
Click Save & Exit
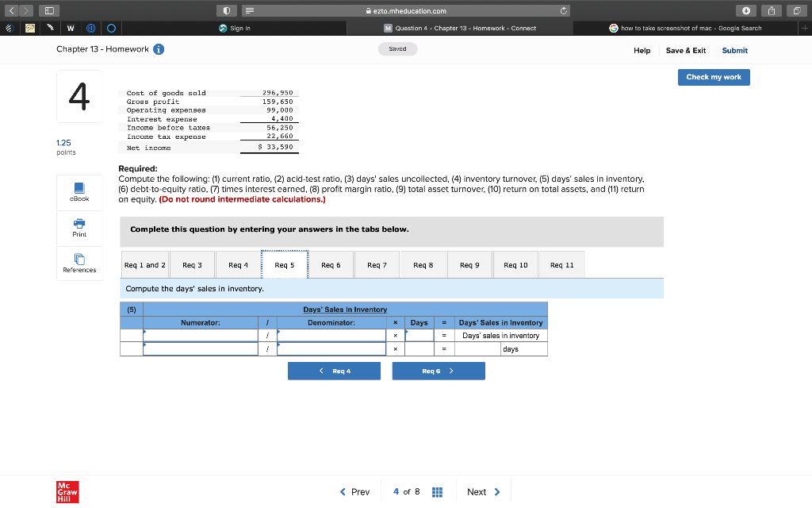[686, 50]
